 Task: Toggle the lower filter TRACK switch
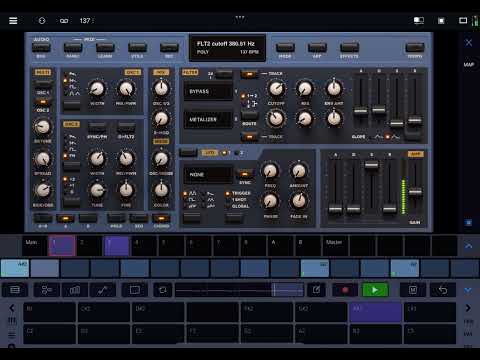249,137
